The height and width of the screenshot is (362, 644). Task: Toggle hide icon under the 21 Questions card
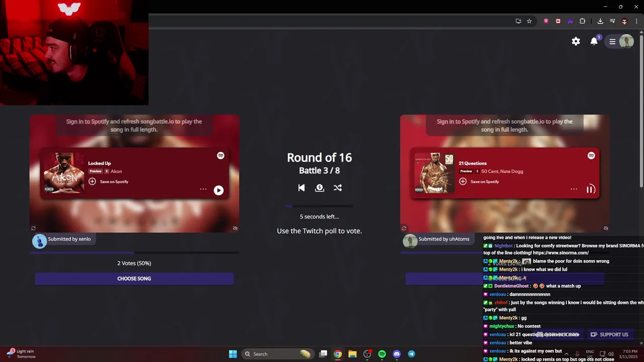click(606, 228)
